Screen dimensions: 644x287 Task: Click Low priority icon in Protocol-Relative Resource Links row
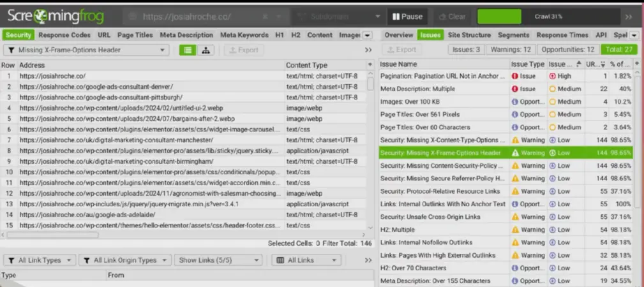[553, 191]
